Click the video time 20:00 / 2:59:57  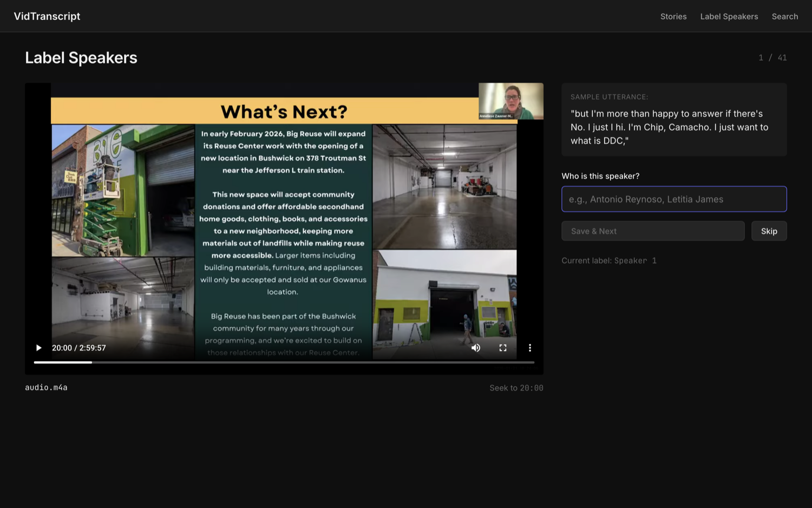click(79, 348)
